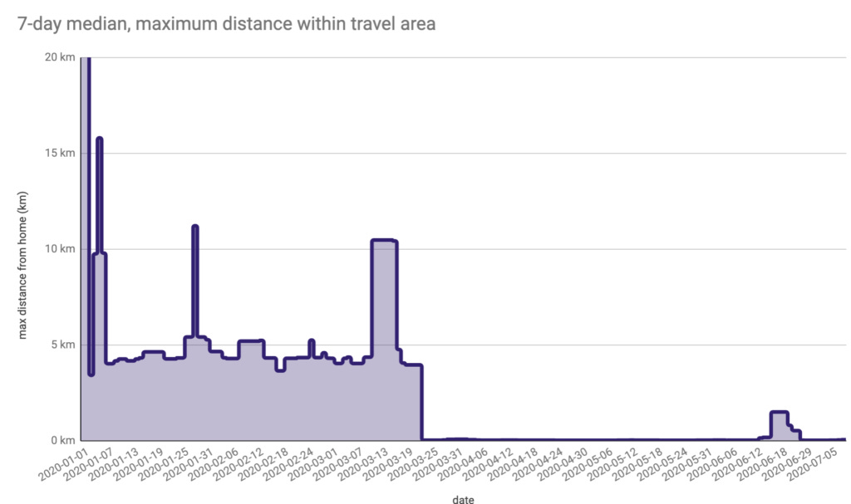
Task: Select the 2020-03-13 date label
Action: tap(364, 464)
